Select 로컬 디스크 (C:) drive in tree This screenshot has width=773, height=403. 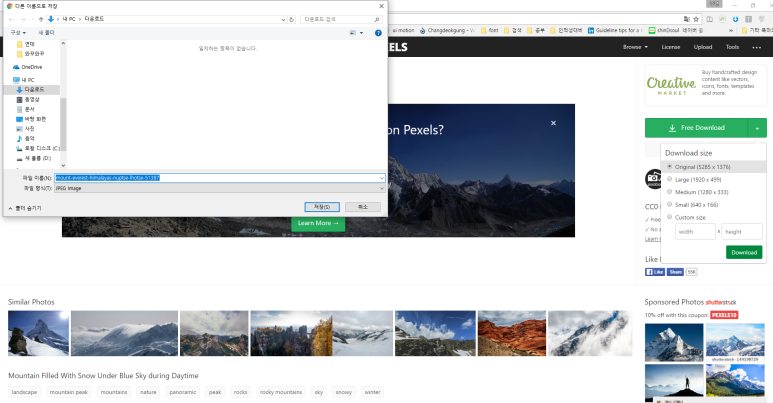pyautogui.click(x=38, y=148)
